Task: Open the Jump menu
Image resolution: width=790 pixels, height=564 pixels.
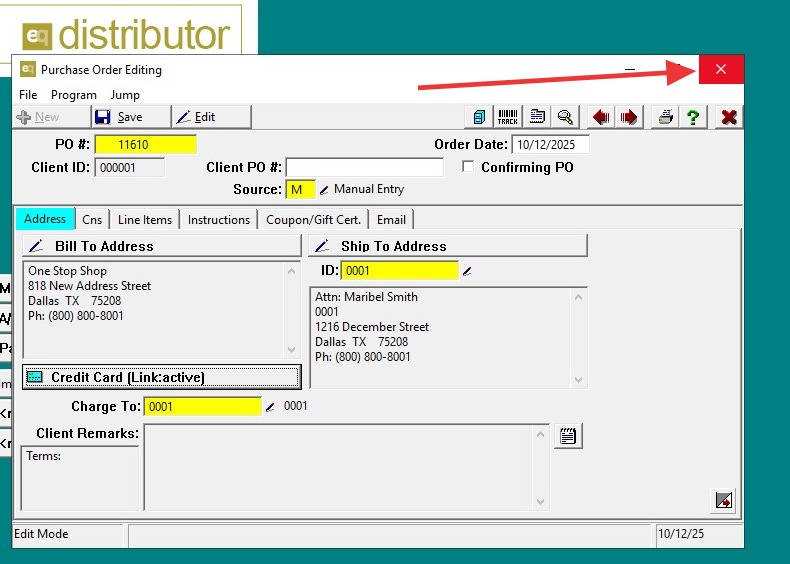Action: tap(125, 95)
